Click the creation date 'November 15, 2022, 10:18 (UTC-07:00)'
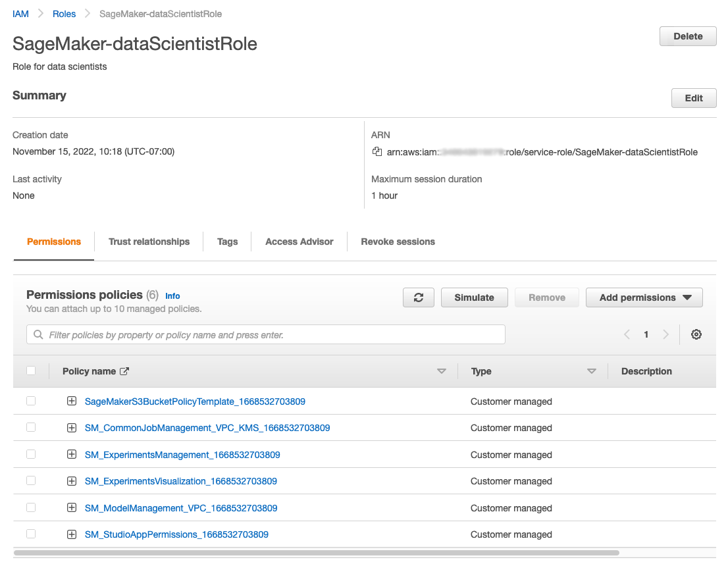This screenshot has height=566, width=728. click(x=93, y=151)
